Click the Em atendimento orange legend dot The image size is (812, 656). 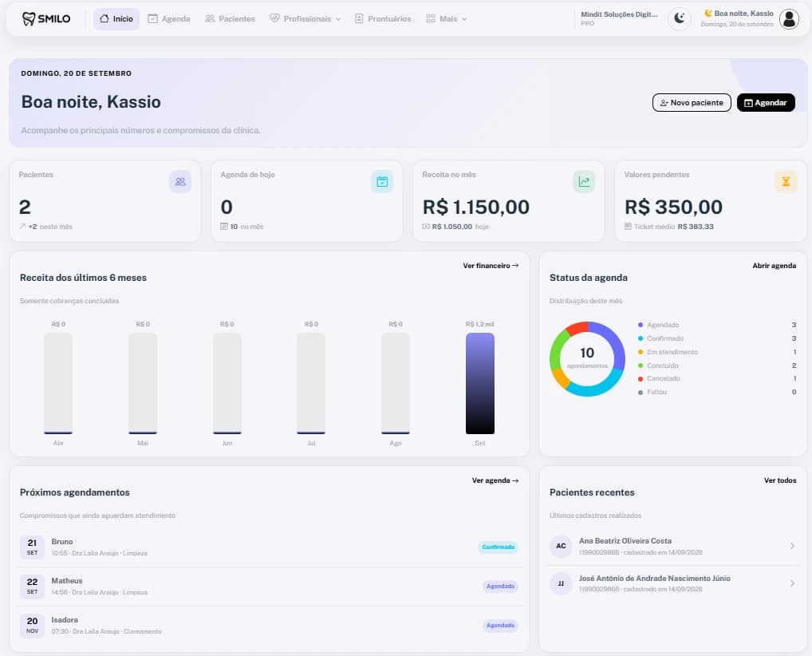641,352
